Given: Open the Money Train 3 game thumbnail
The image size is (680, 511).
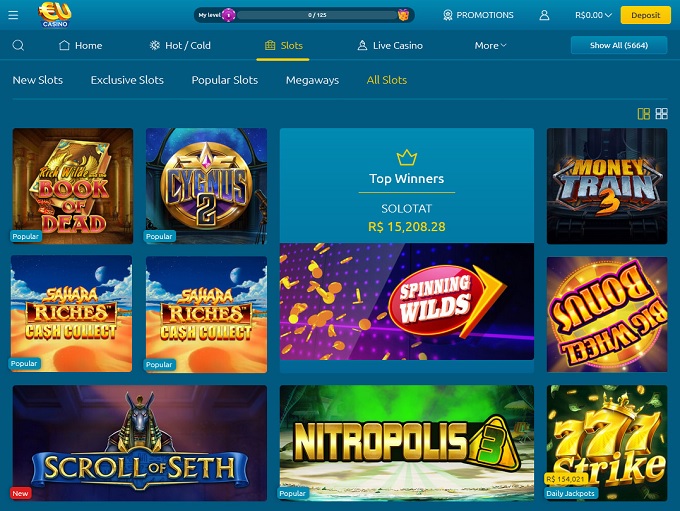Looking at the screenshot, I should click(607, 186).
